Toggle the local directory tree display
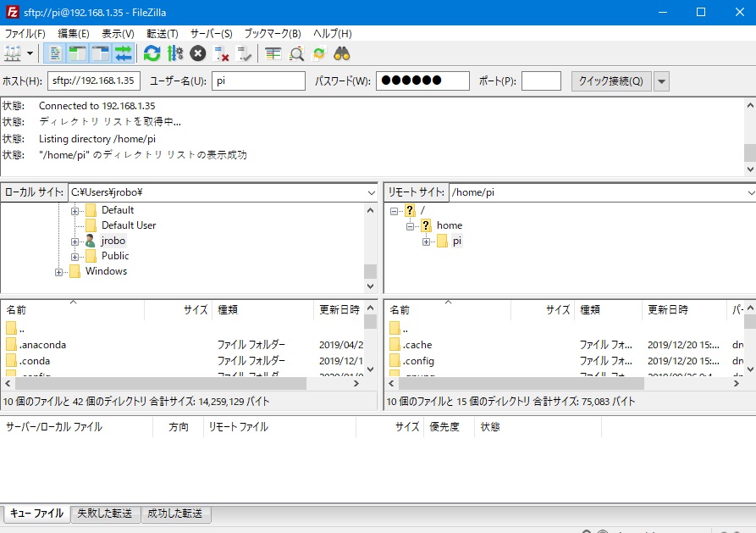This screenshot has height=533, width=756. pos(78,53)
